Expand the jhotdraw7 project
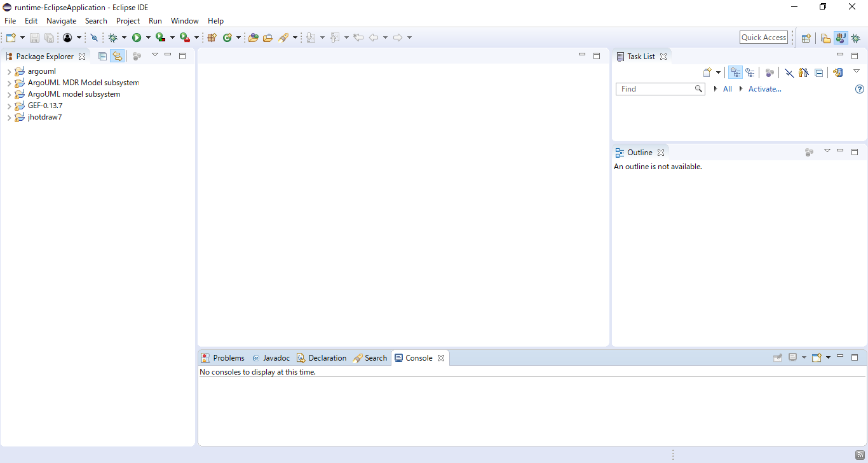This screenshot has width=868, height=463. click(9, 118)
